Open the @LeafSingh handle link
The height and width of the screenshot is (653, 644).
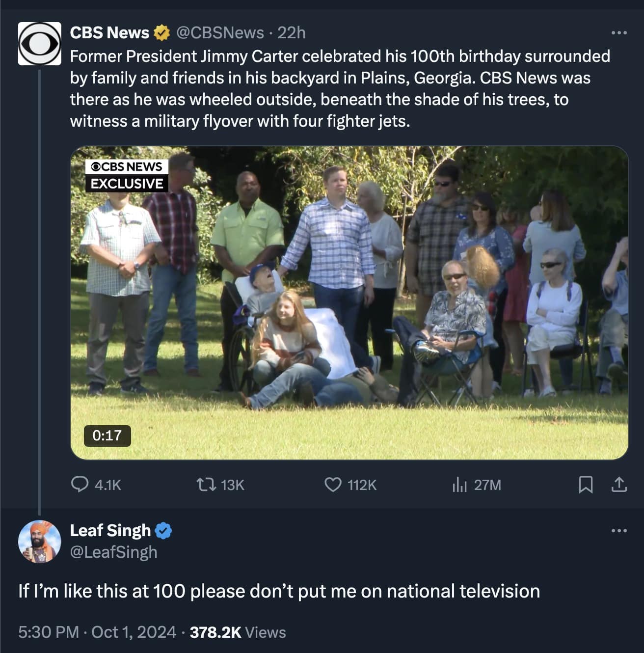coord(114,552)
